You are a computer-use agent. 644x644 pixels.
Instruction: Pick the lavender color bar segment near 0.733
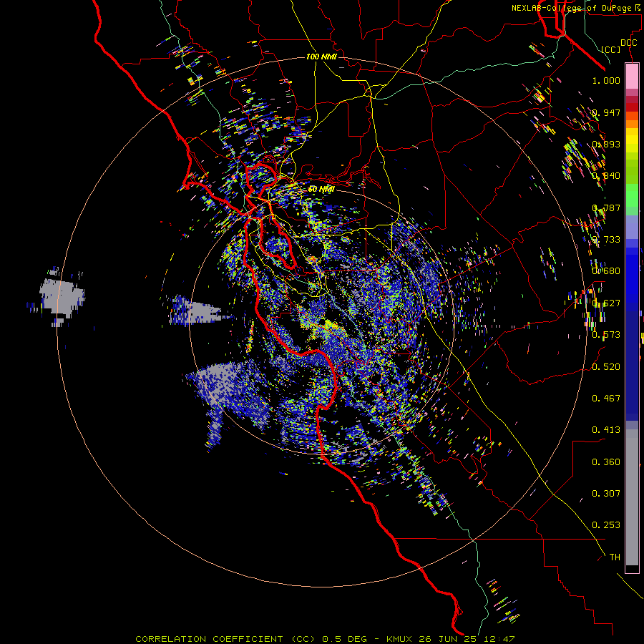coord(632,227)
